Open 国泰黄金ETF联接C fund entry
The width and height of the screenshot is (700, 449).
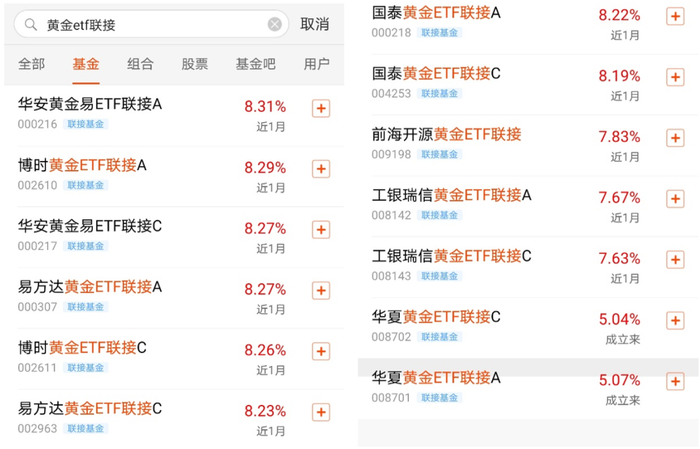pyautogui.click(x=436, y=74)
